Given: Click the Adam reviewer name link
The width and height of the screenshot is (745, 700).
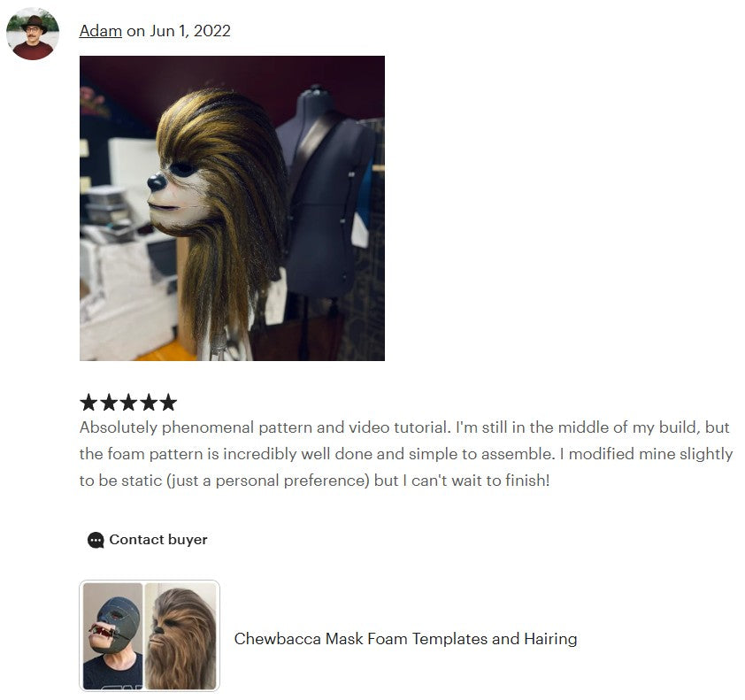Looking at the screenshot, I should (x=100, y=31).
